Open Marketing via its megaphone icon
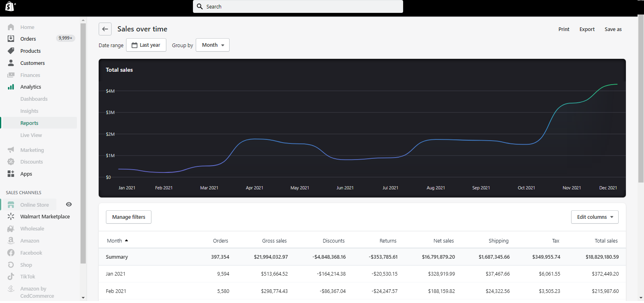644x303 pixels. 11,150
